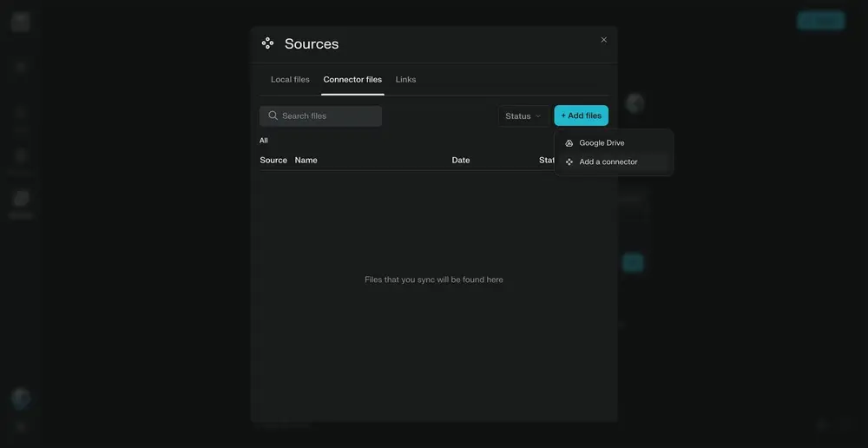Switch to the Local files tab
Screen dimensions: 868x448
coord(290,80)
